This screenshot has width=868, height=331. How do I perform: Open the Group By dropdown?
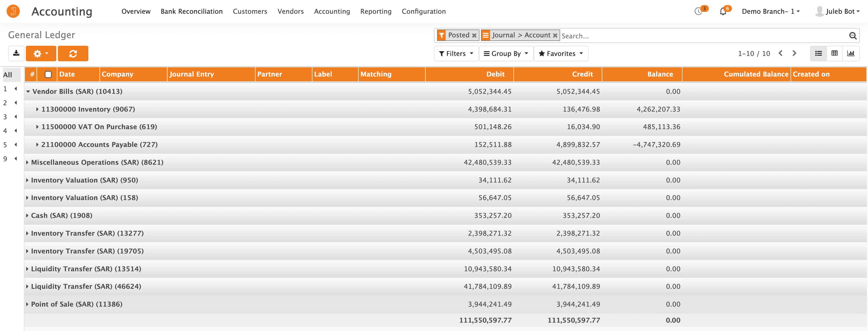coord(506,53)
